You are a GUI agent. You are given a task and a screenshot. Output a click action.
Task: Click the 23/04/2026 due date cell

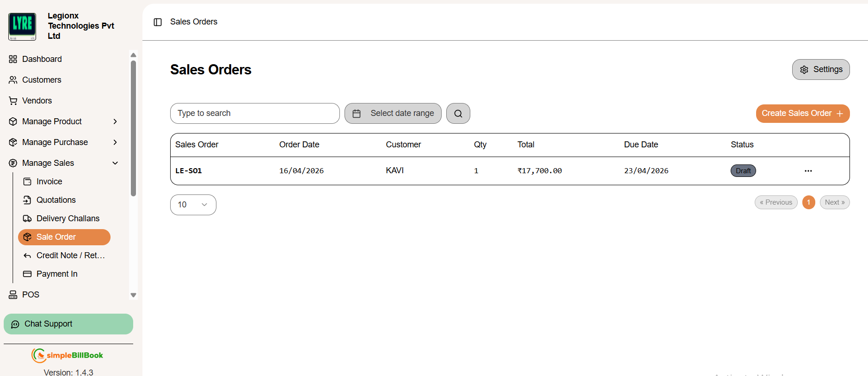click(646, 171)
